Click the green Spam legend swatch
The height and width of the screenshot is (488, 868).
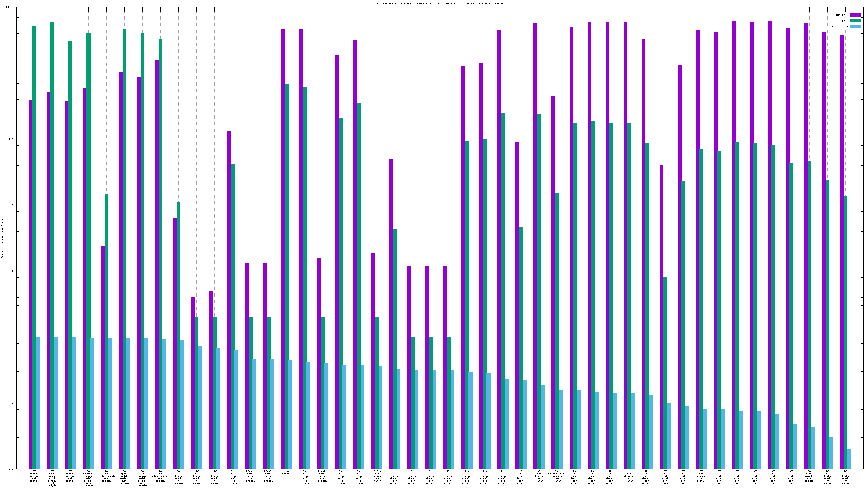tap(855, 21)
